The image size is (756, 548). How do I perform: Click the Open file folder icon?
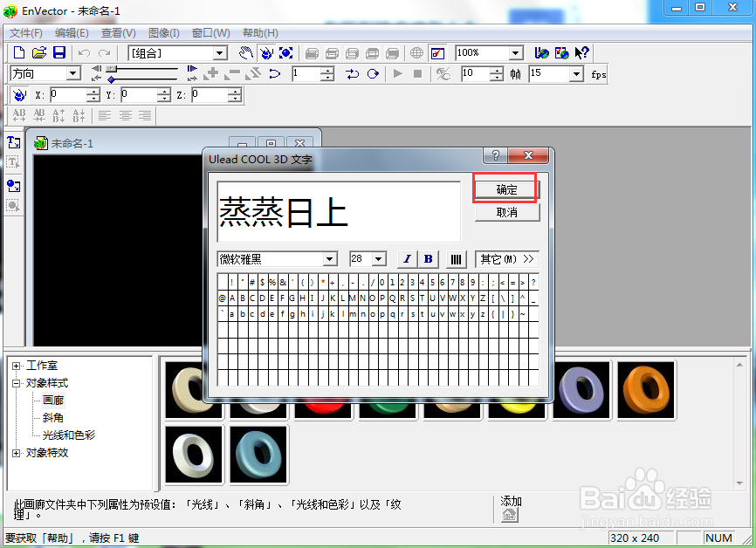(x=39, y=52)
